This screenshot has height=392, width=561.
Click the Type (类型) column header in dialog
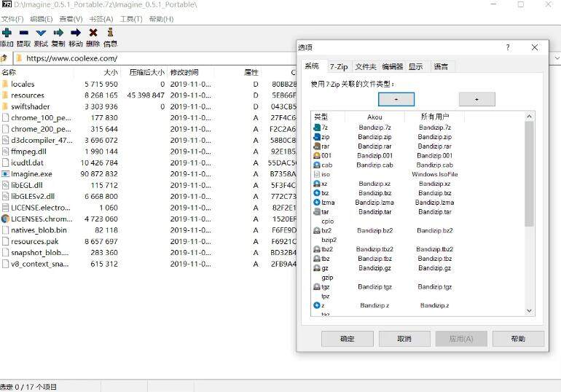click(328, 117)
